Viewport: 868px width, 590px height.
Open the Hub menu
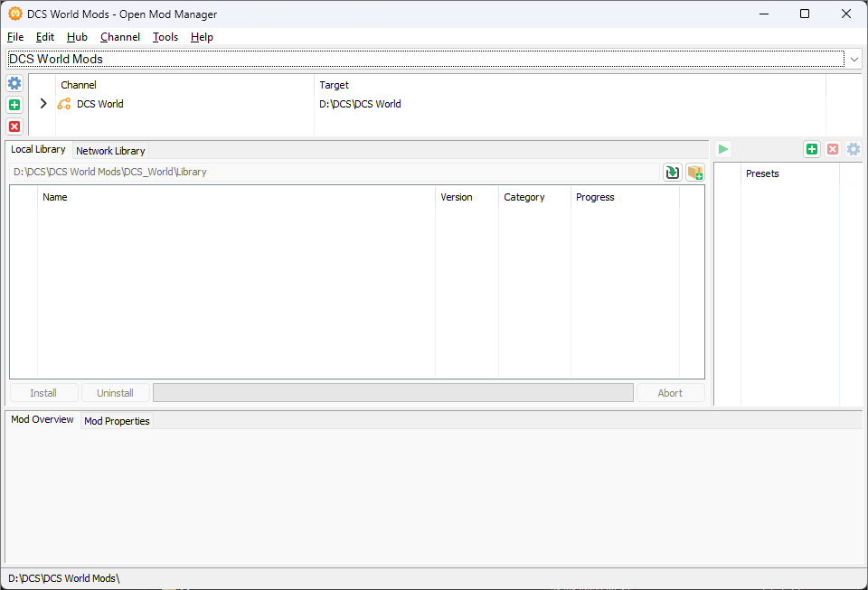coord(77,37)
